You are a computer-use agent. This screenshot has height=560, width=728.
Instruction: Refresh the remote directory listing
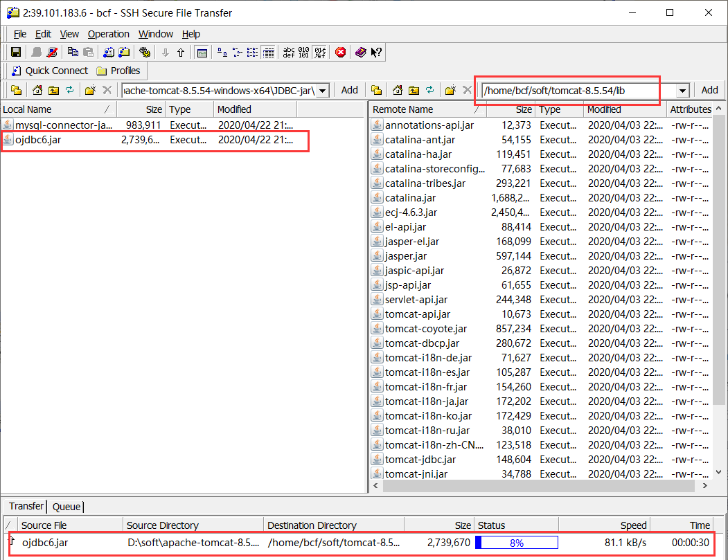(430, 90)
